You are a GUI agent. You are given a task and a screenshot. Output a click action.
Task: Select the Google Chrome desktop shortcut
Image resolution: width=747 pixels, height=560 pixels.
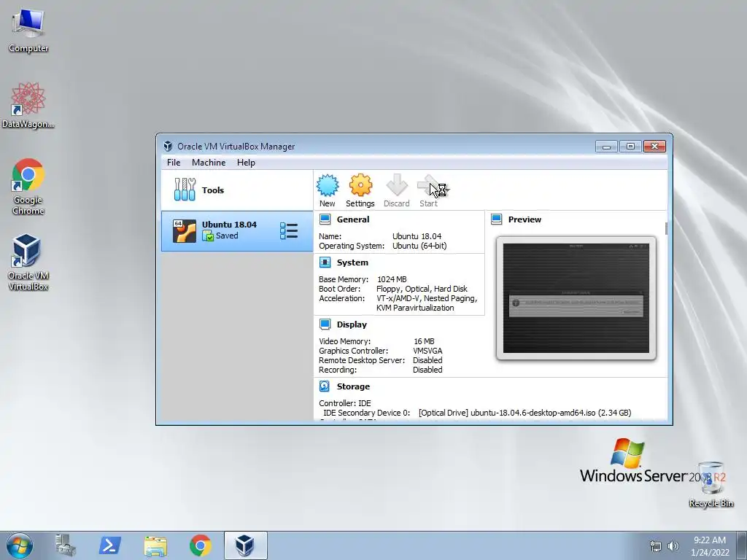[28, 187]
